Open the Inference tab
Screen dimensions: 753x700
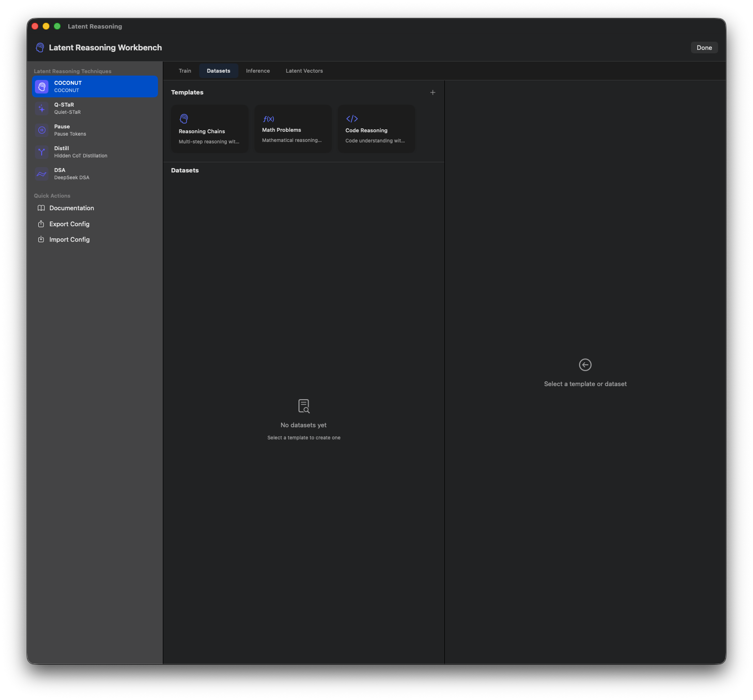(x=258, y=71)
